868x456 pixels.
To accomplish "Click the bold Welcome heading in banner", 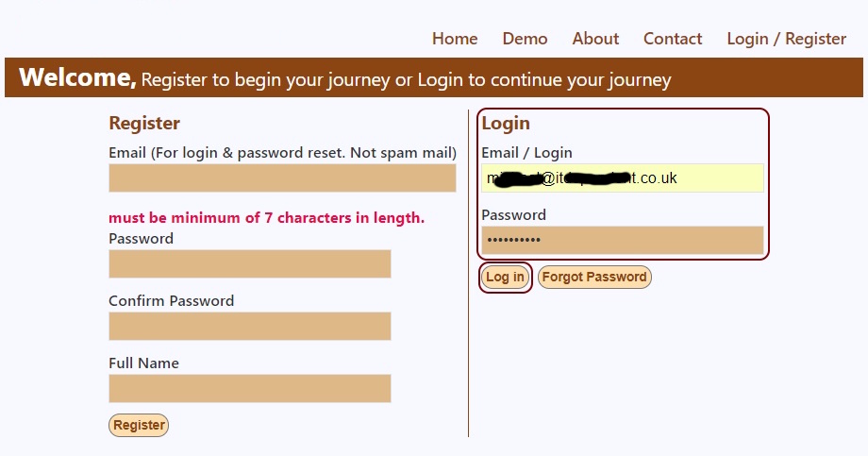I will tap(77, 77).
